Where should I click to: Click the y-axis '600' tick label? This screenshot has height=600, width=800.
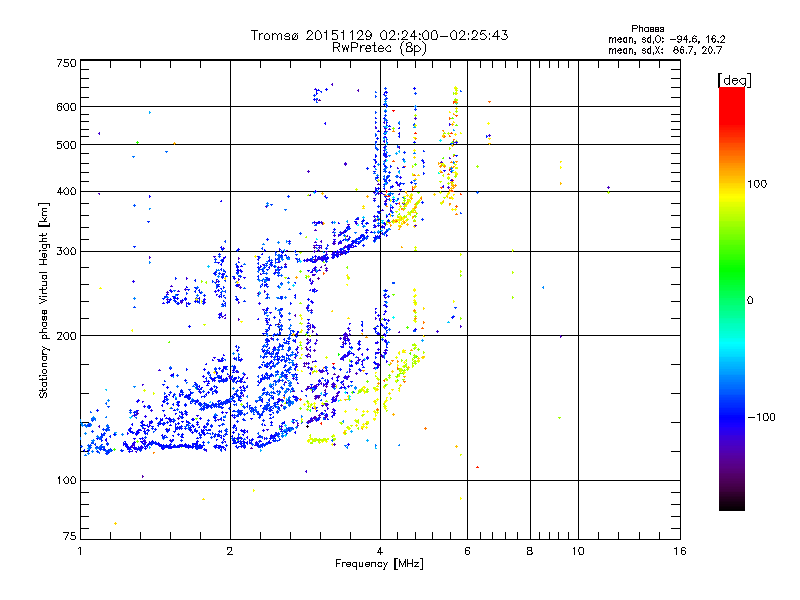[66, 107]
